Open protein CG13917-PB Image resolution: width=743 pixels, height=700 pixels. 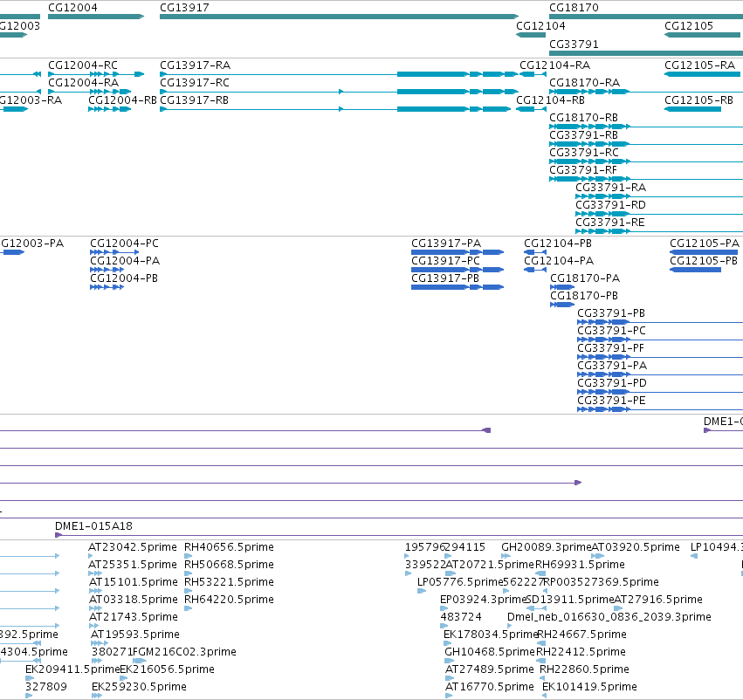445,278
